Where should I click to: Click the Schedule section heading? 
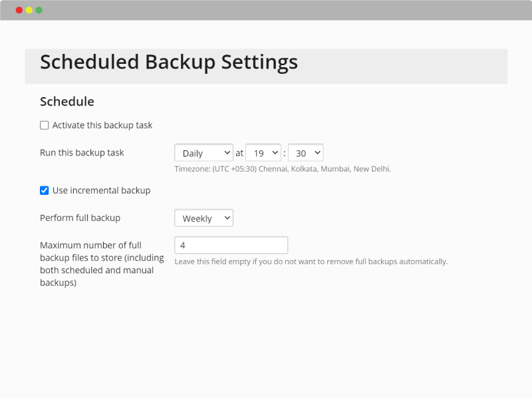(67, 102)
